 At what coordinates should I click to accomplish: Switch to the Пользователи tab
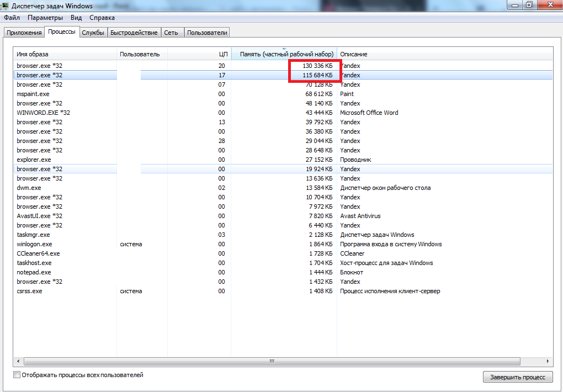(207, 33)
